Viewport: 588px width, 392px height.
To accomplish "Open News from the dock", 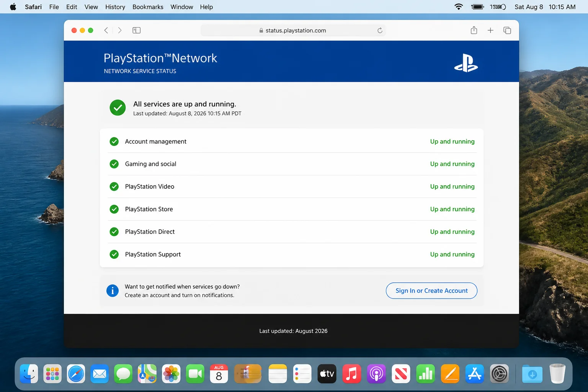I will pos(401,374).
